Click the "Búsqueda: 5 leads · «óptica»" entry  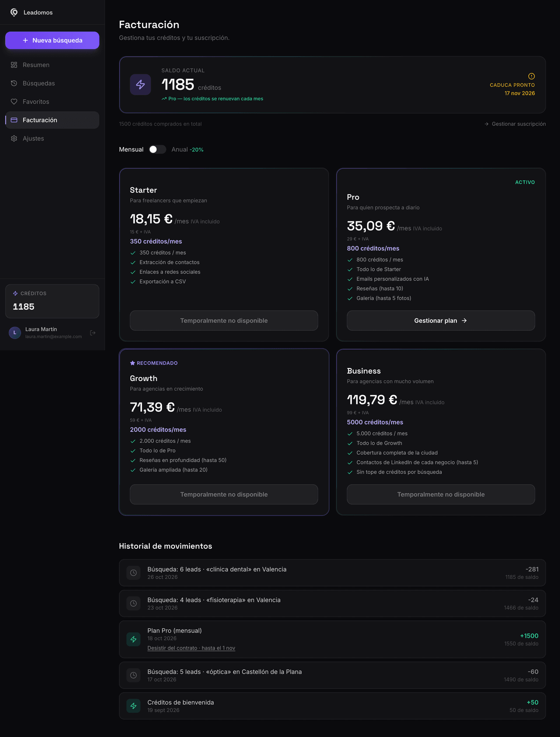pos(332,675)
